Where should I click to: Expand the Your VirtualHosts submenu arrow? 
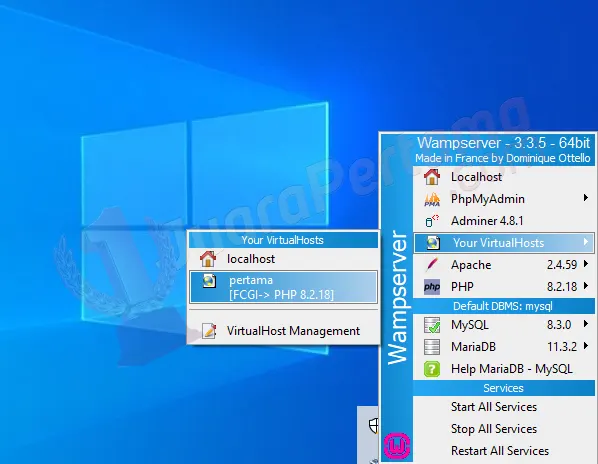585,242
